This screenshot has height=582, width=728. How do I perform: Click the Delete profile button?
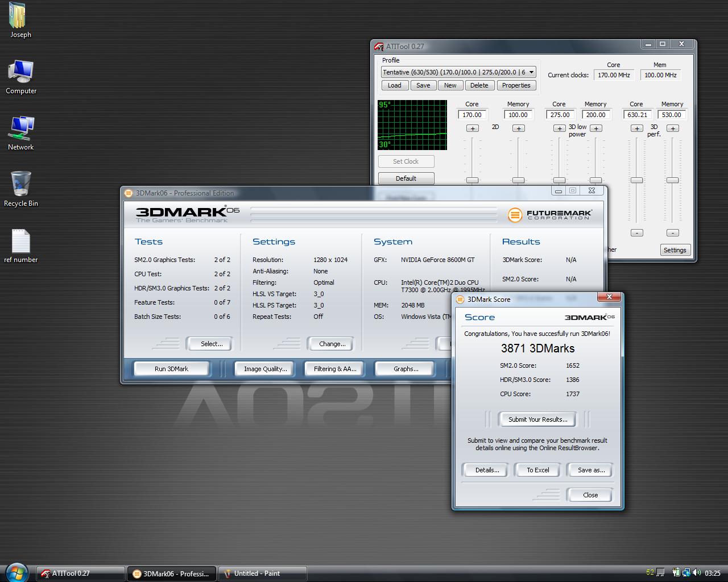tap(479, 85)
